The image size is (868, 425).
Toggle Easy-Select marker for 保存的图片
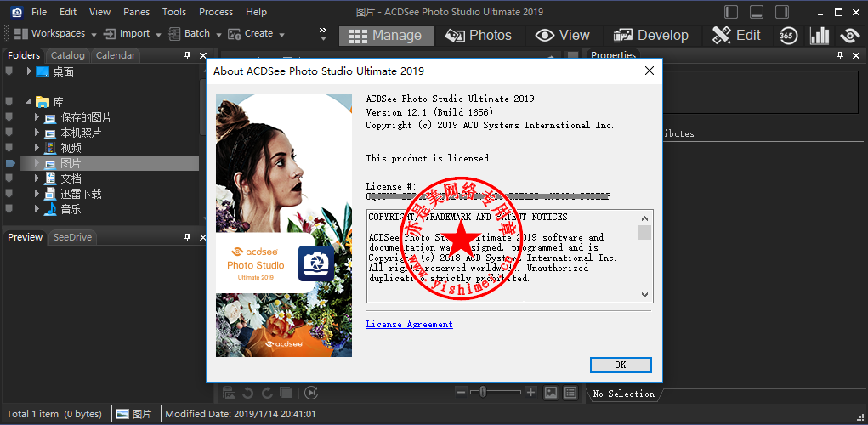pos(9,117)
